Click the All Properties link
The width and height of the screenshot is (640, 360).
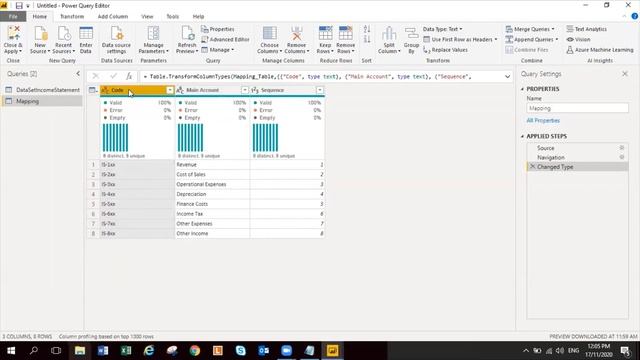(543, 120)
